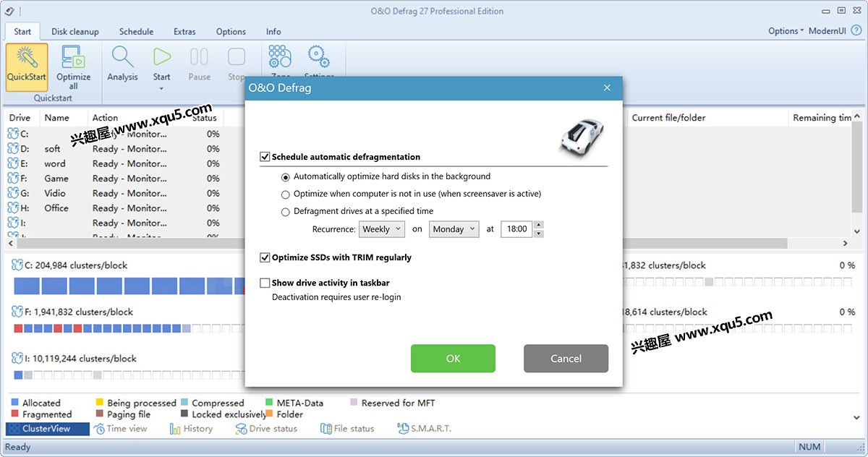Open the Settings gears icon

tap(318, 57)
